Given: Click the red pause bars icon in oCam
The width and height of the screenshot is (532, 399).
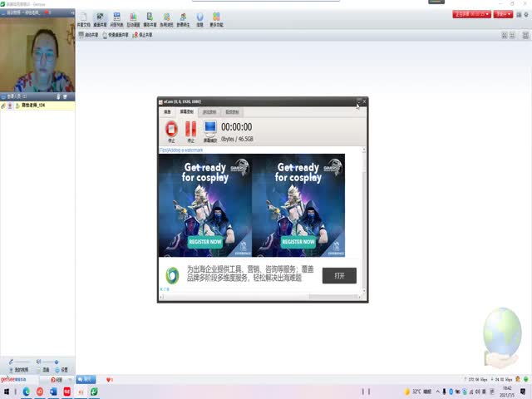Looking at the screenshot, I should (190, 129).
